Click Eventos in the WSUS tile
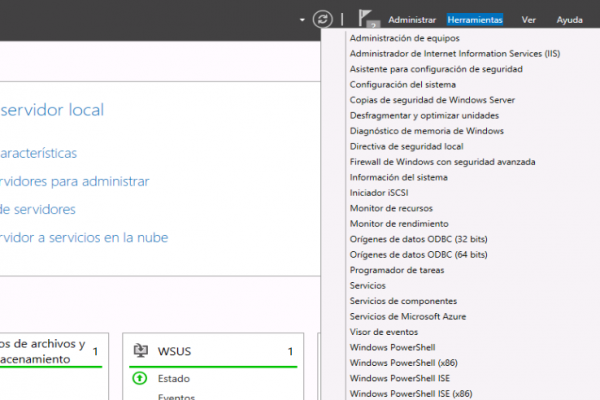 pos(176,397)
